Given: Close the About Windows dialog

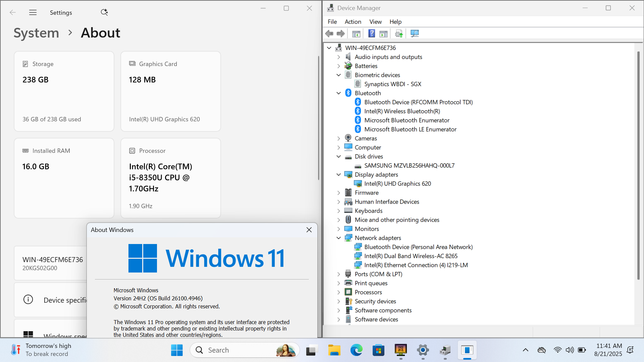Looking at the screenshot, I should coord(309,230).
